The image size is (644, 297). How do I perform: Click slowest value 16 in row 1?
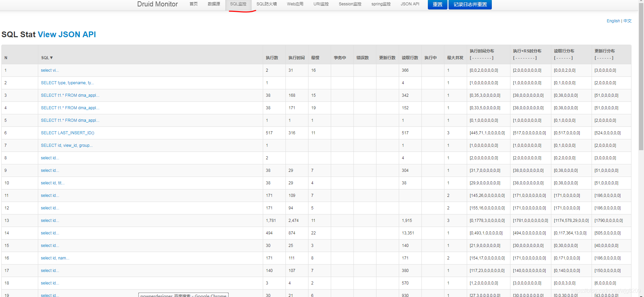click(x=314, y=70)
